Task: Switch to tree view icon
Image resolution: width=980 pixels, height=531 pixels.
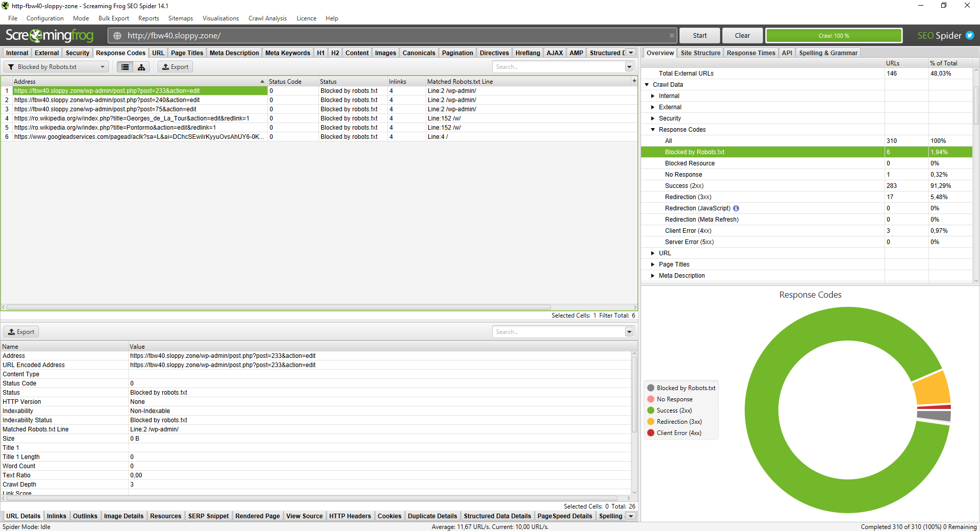Action: [141, 67]
